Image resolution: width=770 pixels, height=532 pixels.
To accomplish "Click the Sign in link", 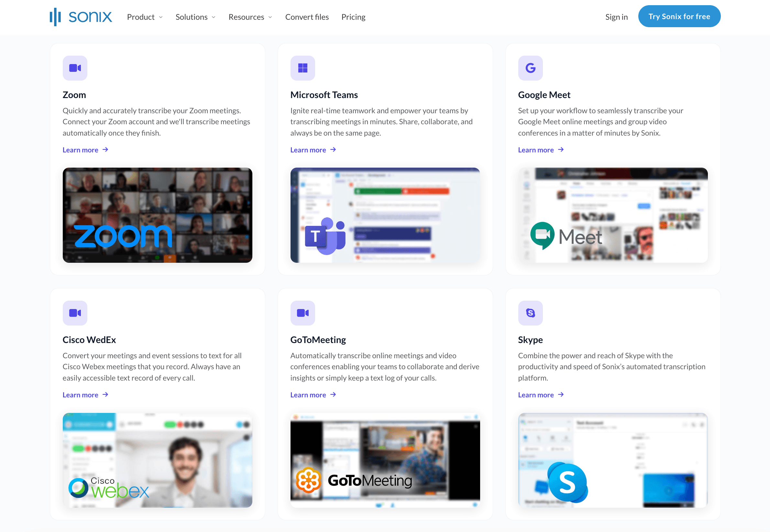I will [616, 17].
